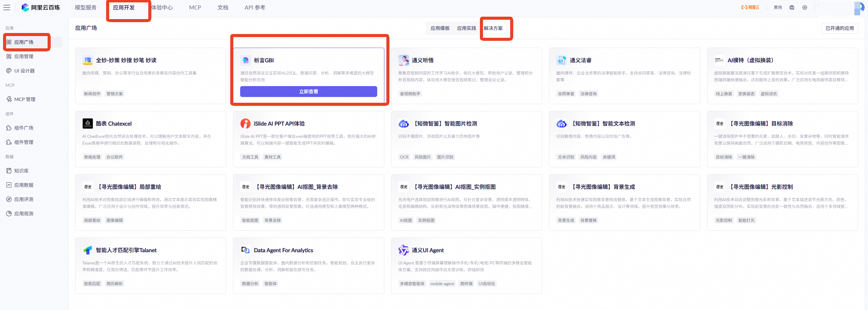Click the 音视频助手 tag
868x310 pixels.
coord(410,94)
